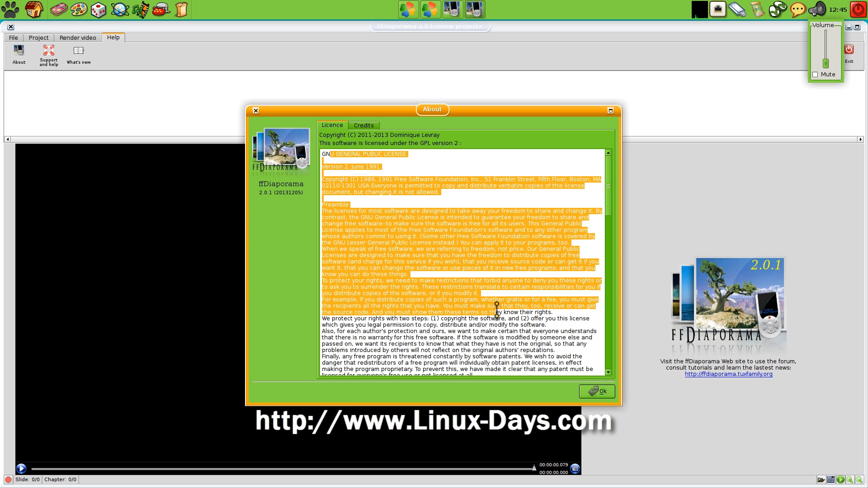868x488 pixels.
Task: Open the dice games menu
Action: point(99,9)
